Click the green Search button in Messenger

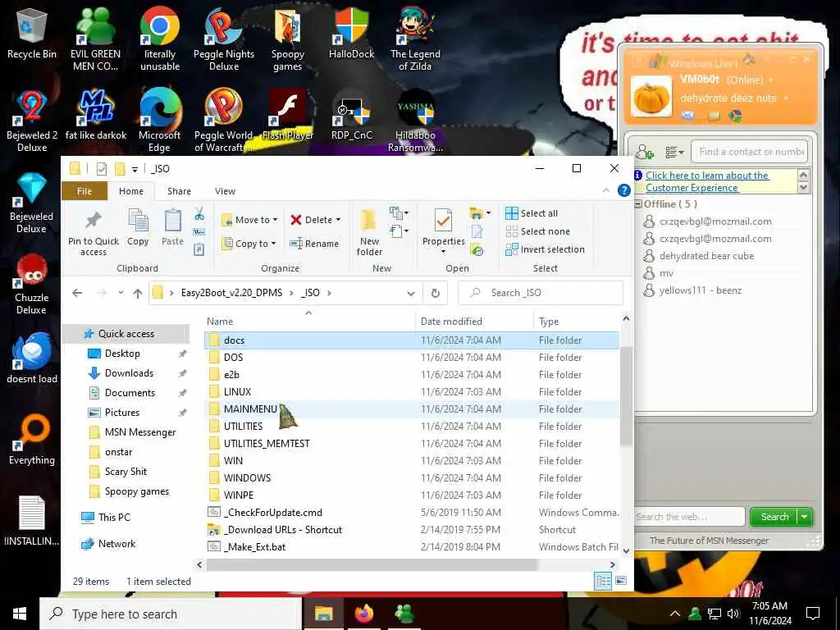tap(774, 517)
